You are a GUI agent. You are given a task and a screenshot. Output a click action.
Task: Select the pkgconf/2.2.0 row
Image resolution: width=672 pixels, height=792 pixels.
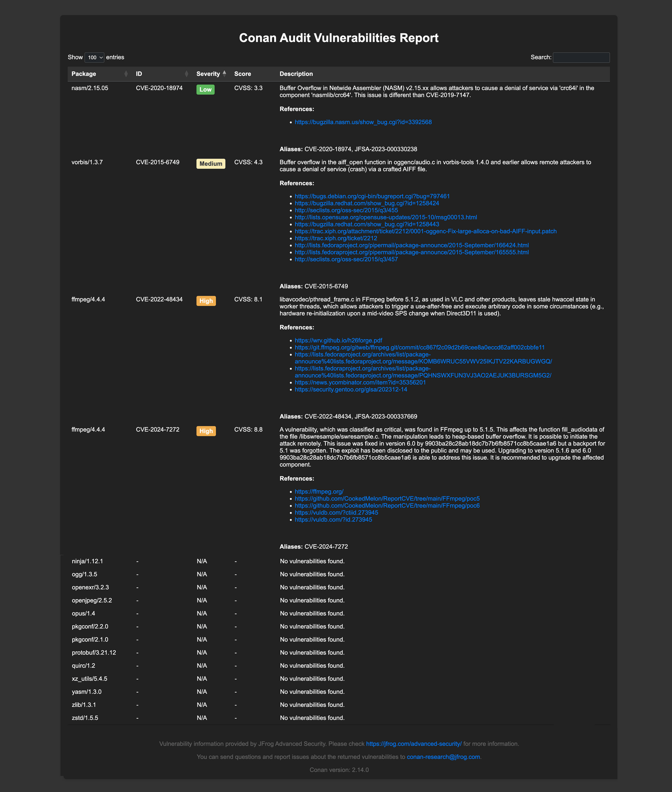click(x=339, y=627)
